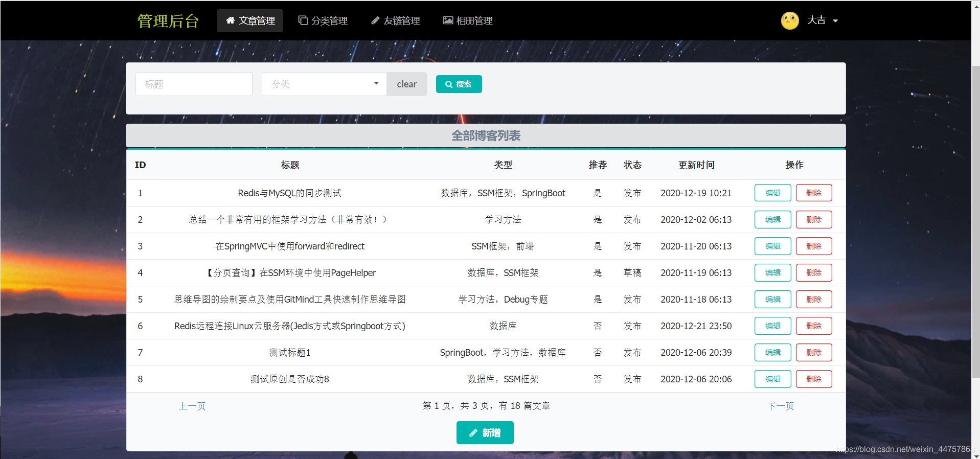Click the 操作 column header
This screenshot has width=980, height=459.
(794, 165)
